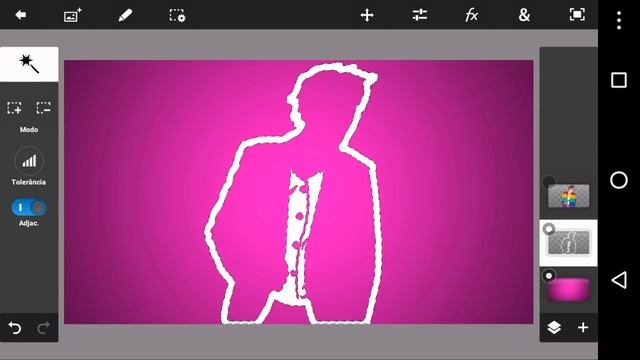The image size is (640, 360).
Task: Choose subtract-from-selection mode
Action: click(43, 108)
